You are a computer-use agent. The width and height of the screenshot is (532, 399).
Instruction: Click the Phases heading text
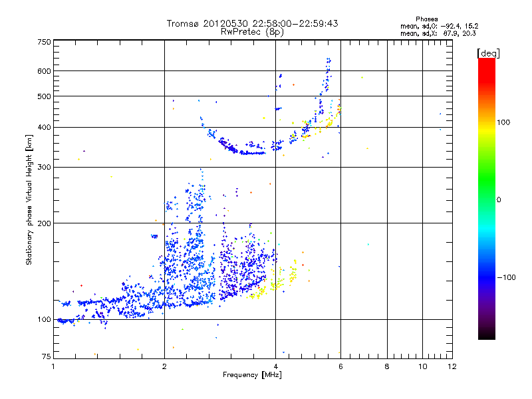(x=426, y=19)
